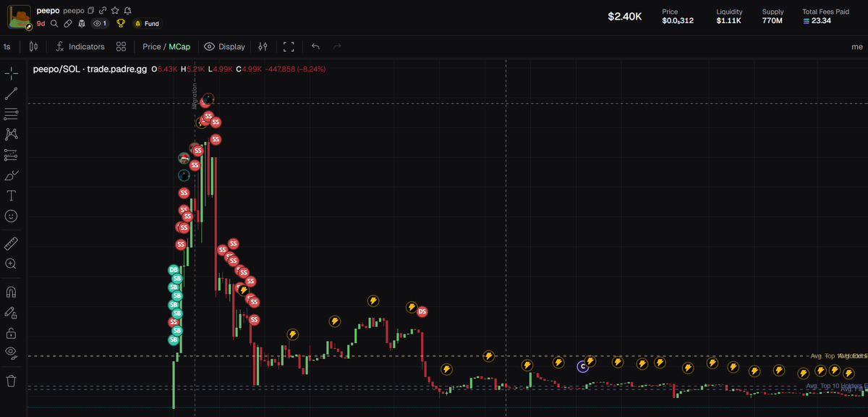Toggle stay-in-drawing-mode pencil lock
This screenshot has width=868, height=417.
coord(12,313)
